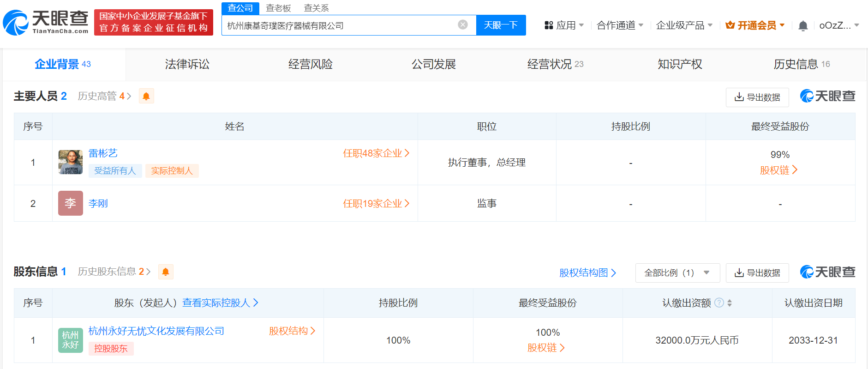Image resolution: width=868 pixels, height=369 pixels.
Task: Open the 股权结构图 link
Action: coord(587,273)
